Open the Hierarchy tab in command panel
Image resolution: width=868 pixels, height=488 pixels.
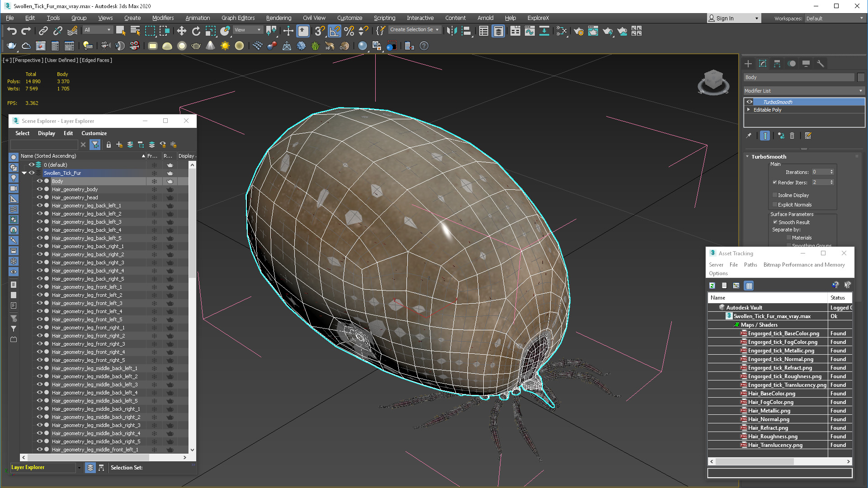777,64
